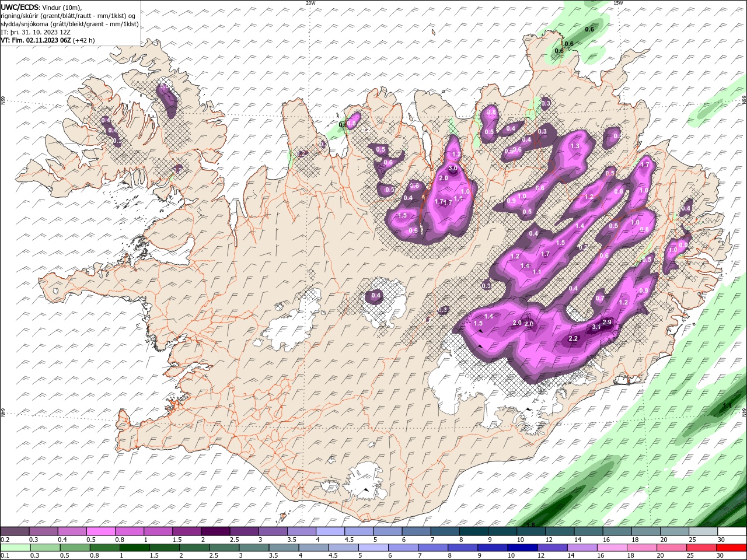Pick the lower legend violet swatch labeled 12

pos(553,548)
